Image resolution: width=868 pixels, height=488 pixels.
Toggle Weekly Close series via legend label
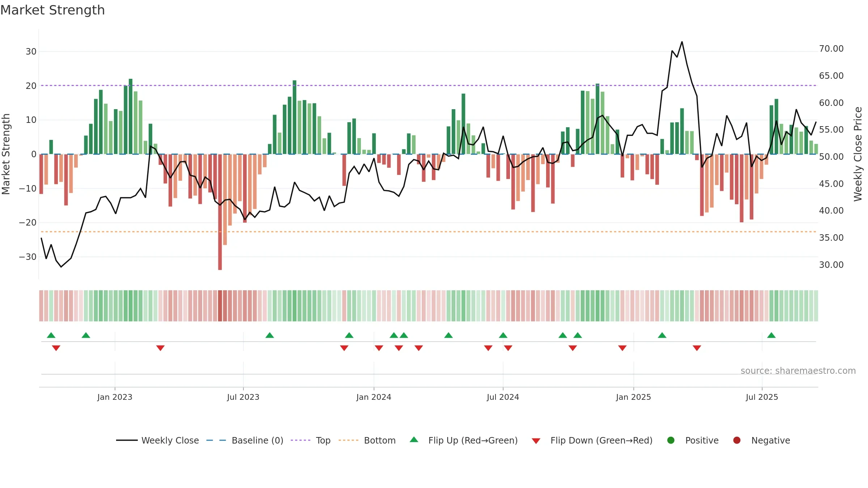tap(170, 440)
